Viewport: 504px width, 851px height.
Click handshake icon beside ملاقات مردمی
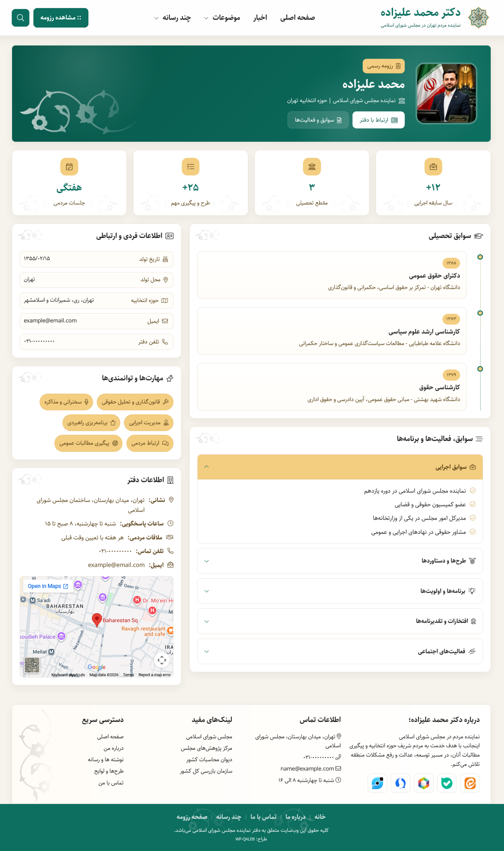170,538
